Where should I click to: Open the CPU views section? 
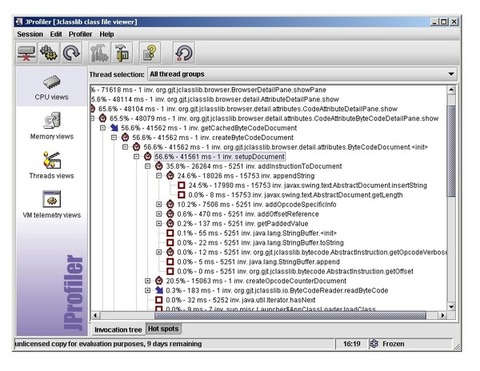[x=52, y=87]
